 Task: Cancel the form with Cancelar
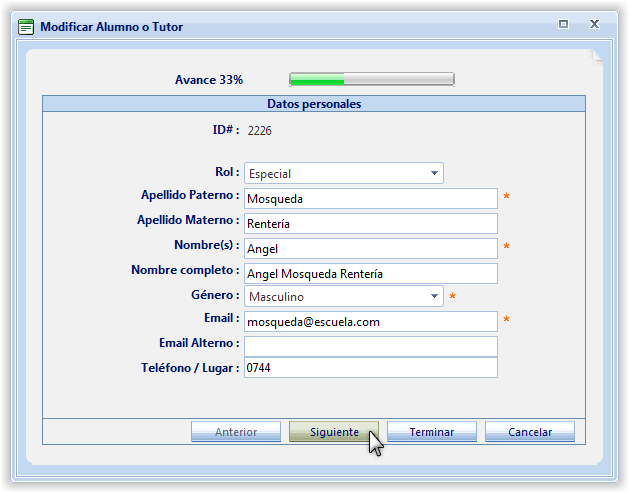[x=530, y=432]
